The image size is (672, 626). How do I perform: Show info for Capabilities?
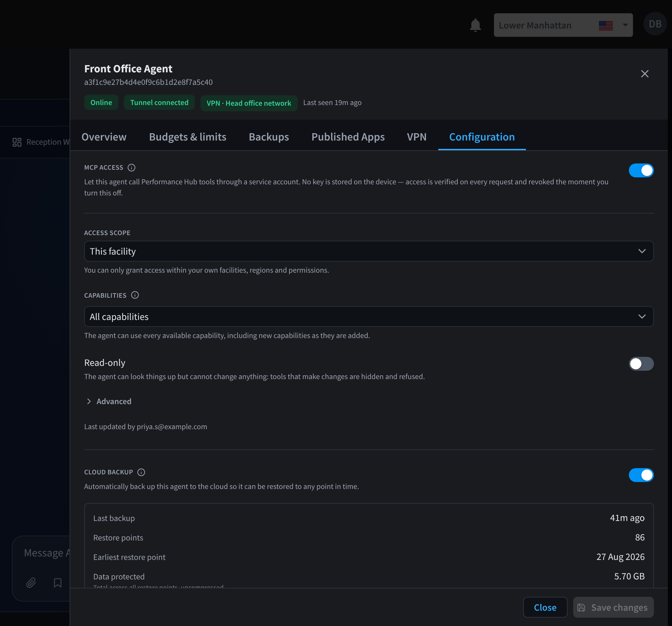(x=135, y=295)
